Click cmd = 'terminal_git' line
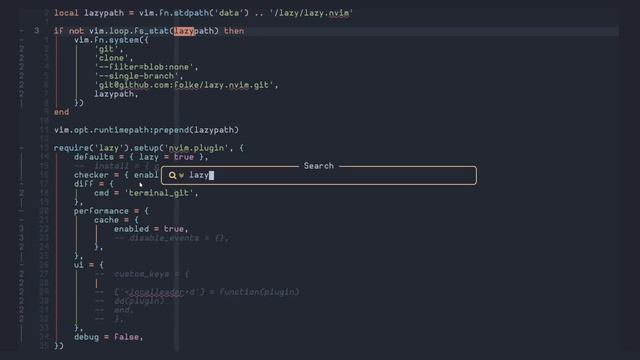 pos(146,193)
